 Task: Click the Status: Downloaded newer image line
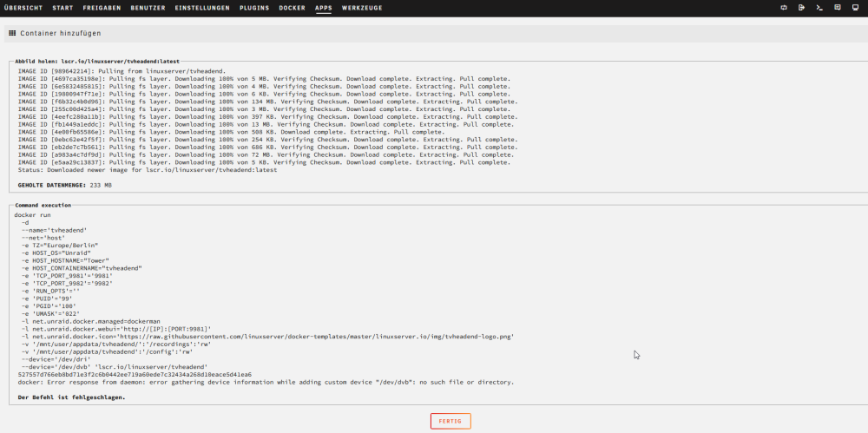click(x=148, y=170)
